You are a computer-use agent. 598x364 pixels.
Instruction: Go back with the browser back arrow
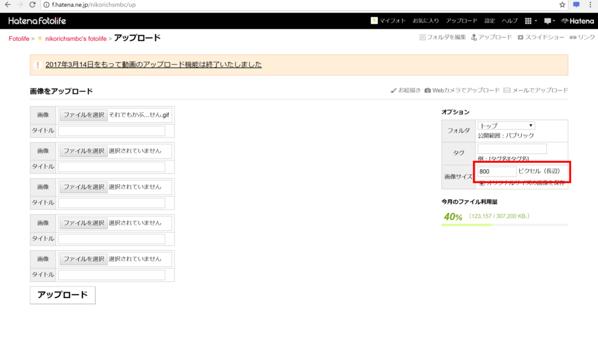tap(8, 5)
